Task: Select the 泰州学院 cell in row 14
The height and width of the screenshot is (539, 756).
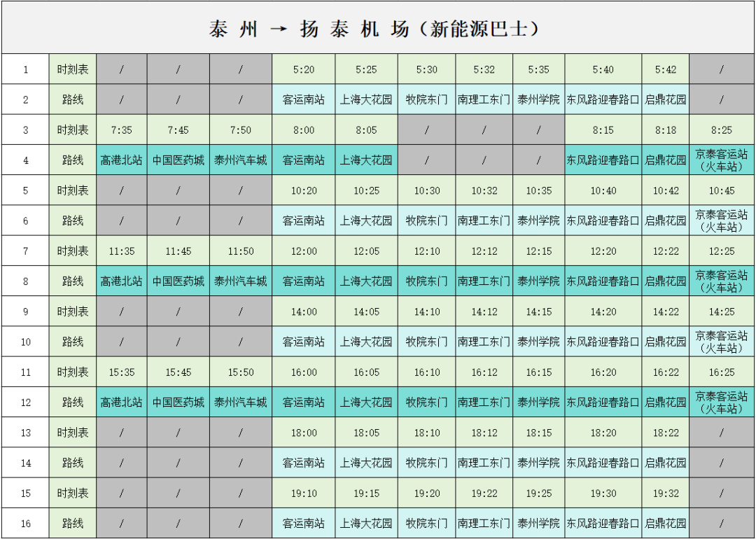Action: 538,463
